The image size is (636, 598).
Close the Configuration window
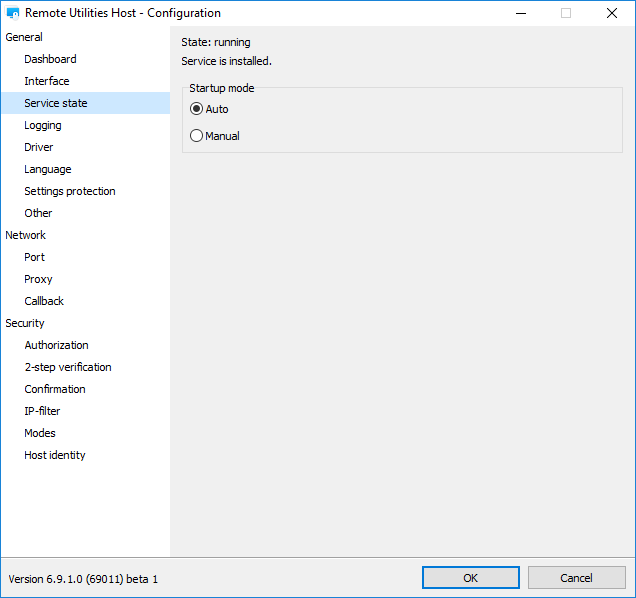(612, 13)
